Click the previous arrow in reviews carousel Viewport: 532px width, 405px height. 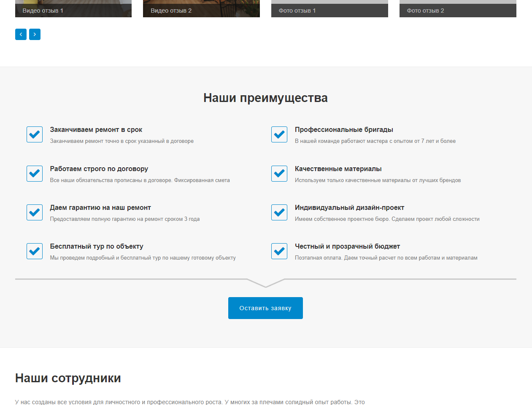click(21, 35)
